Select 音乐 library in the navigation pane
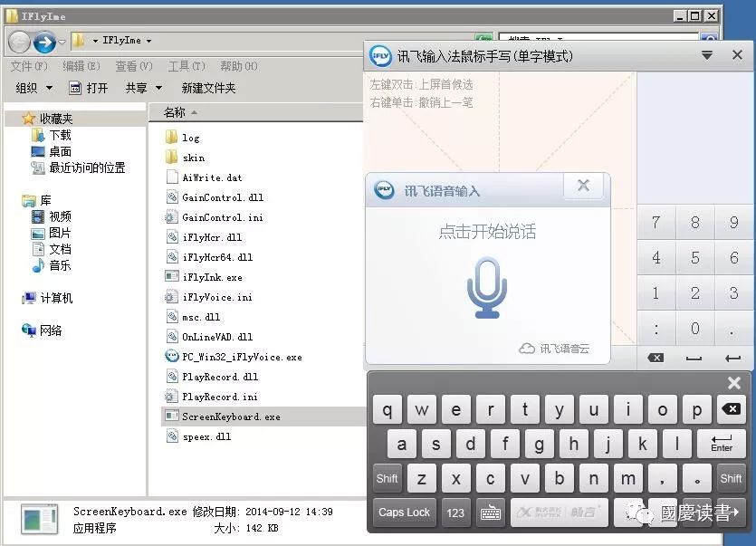The width and height of the screenshot is (756, 546). [x=60, y=265]
